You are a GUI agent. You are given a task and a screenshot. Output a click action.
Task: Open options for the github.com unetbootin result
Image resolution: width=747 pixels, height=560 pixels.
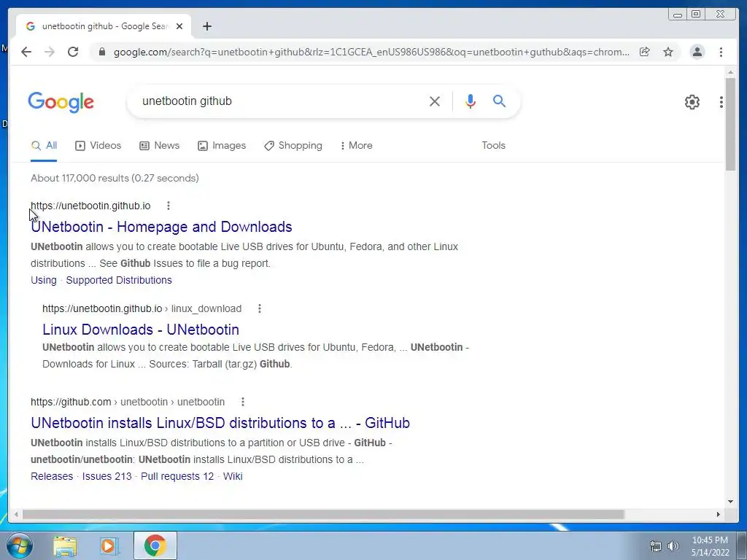pos(243,402)
